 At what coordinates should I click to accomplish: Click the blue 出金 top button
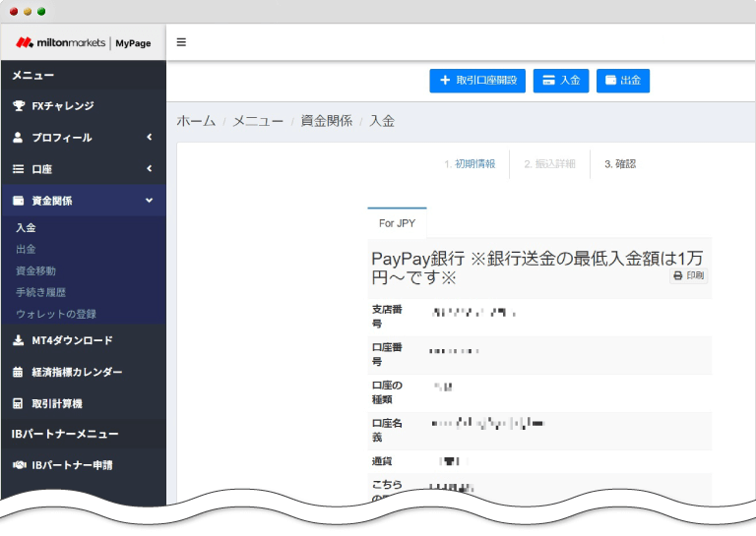tap(623, 81)
